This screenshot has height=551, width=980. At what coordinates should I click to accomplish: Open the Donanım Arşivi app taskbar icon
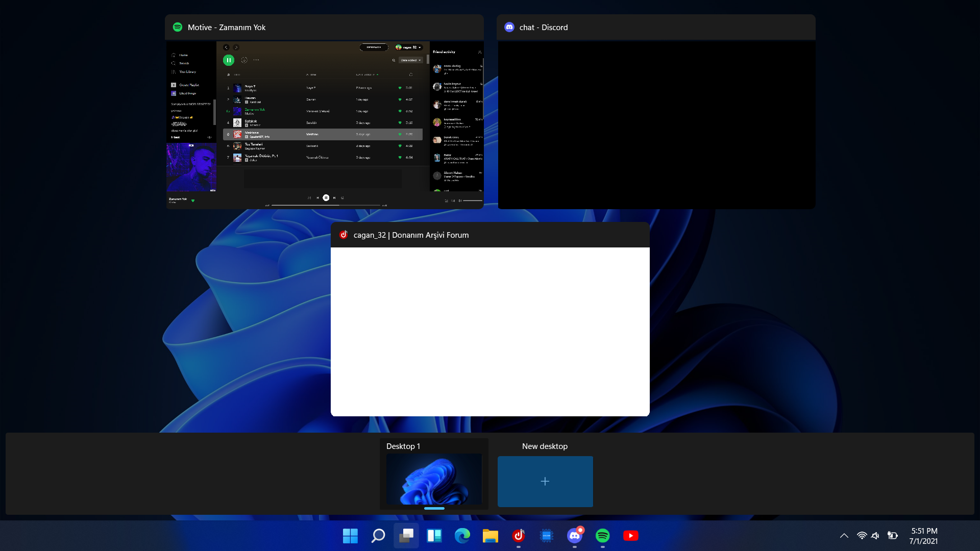coord(519,536)
